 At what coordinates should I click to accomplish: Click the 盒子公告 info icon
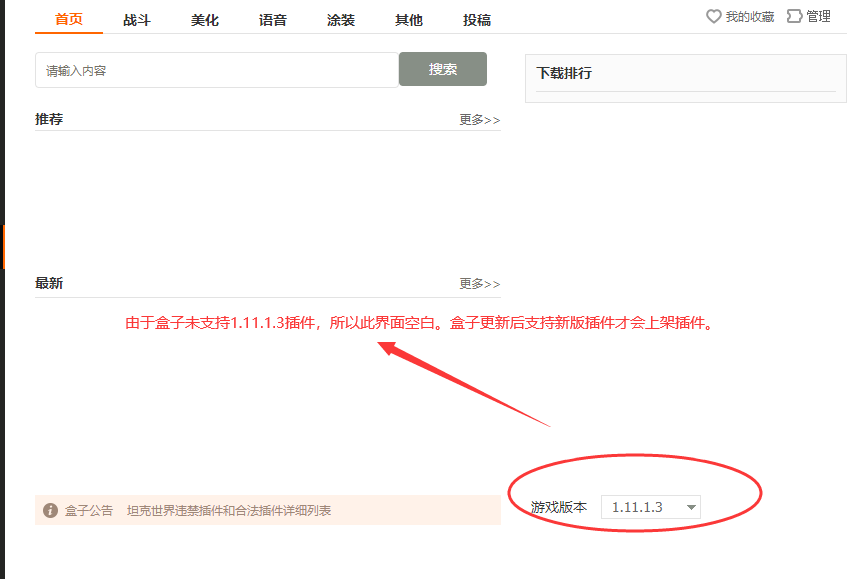(50, 510)
